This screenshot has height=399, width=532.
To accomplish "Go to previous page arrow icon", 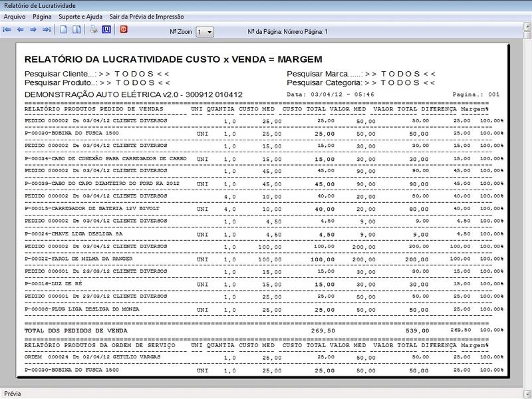I will click(x=21, y=30).
